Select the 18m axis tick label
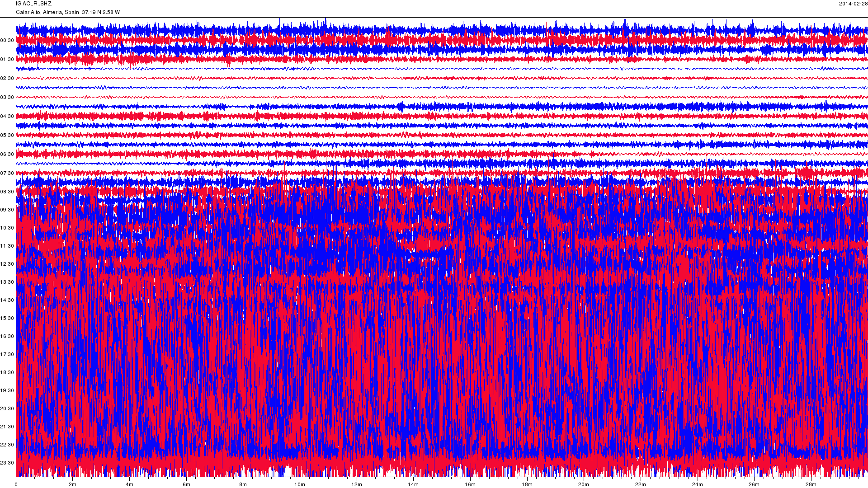Viewport: 868px width, 488px height. click(527, 485)
